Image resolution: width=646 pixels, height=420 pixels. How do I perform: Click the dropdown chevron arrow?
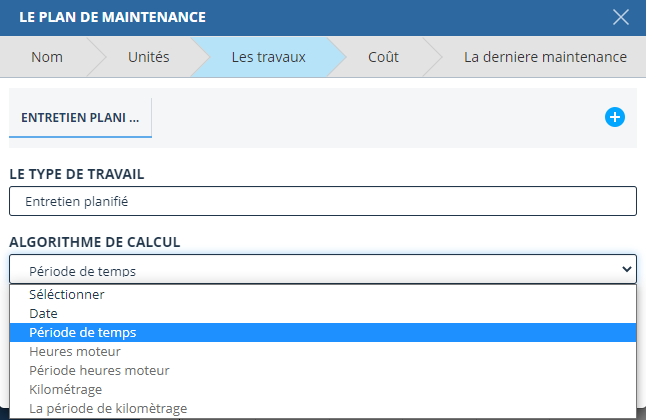[x=627, y=270]
